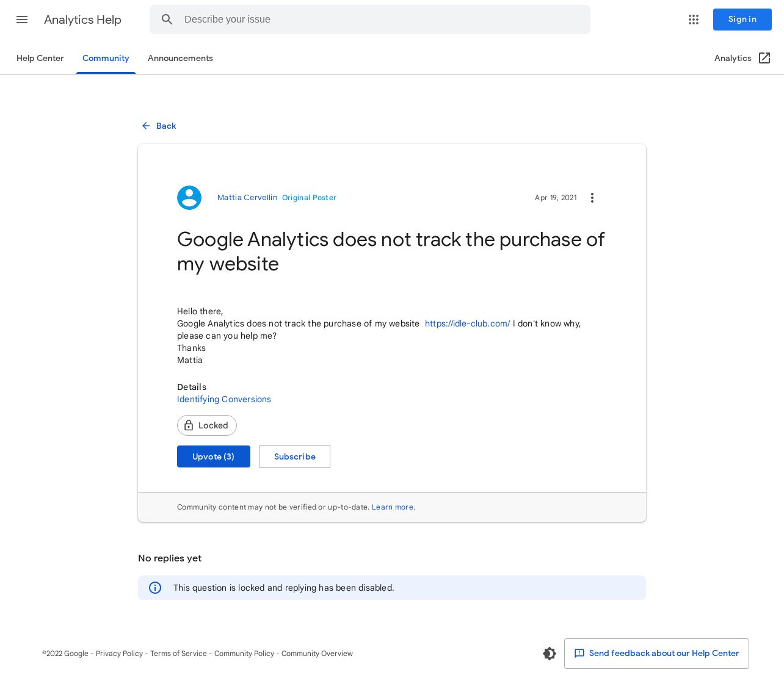784x678 pixels.
Task: Click the Analytics Help title
Action: click(82, 20)
